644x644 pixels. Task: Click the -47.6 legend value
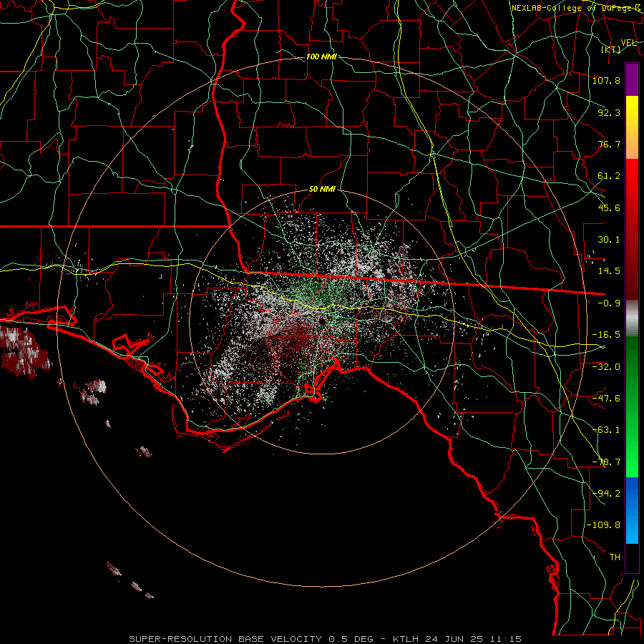tap(606, 399)
